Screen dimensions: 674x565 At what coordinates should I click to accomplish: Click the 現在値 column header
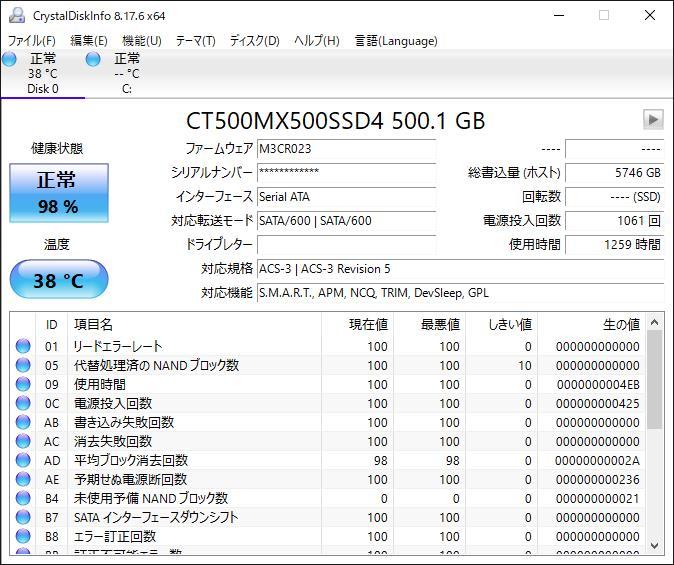pos(357,324)
